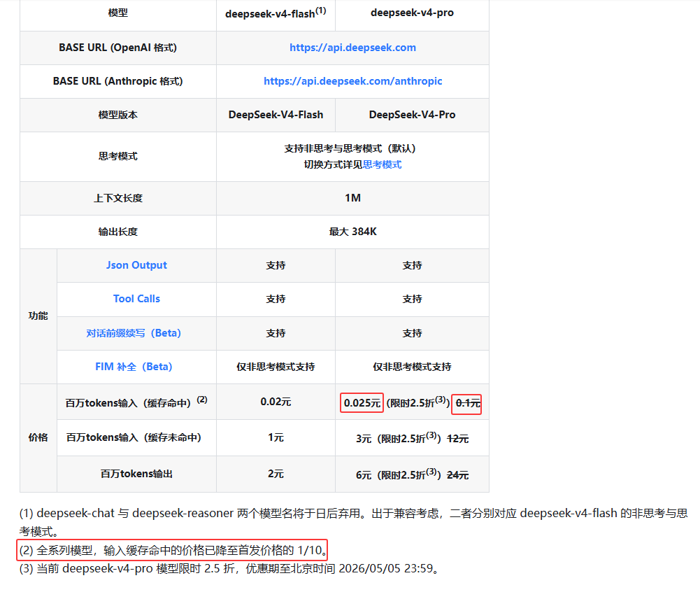Open the Tool Calls feature link
Image resolution: width=700 pixels, height=592 pixels.
[136, 299]
